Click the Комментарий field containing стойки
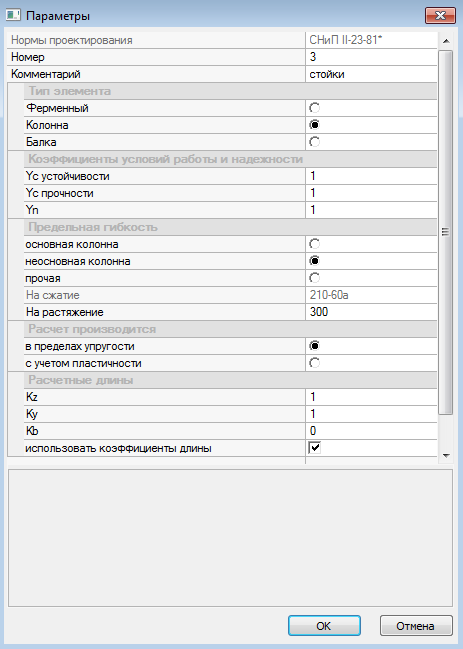 tap(371, 74)
